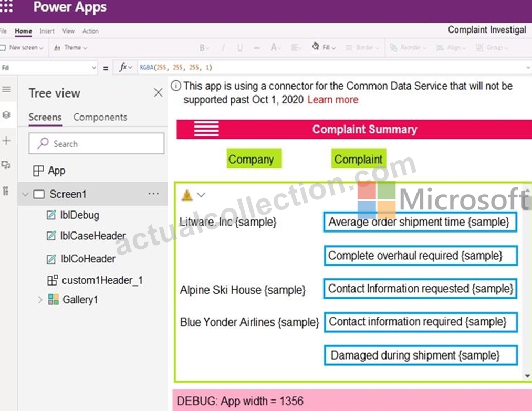Select custom1Header_1 component in tree
Viewport: 532px width, 411px height.
coord(102,280)
